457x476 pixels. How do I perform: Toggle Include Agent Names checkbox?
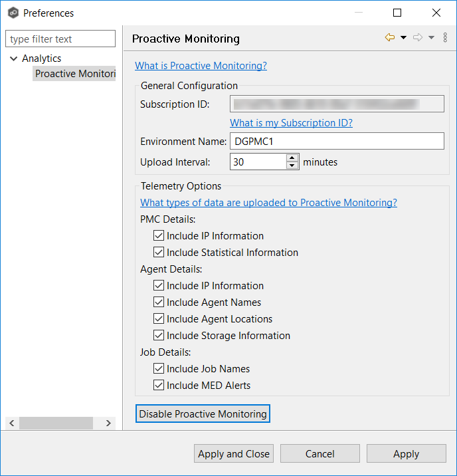[159, 302]
